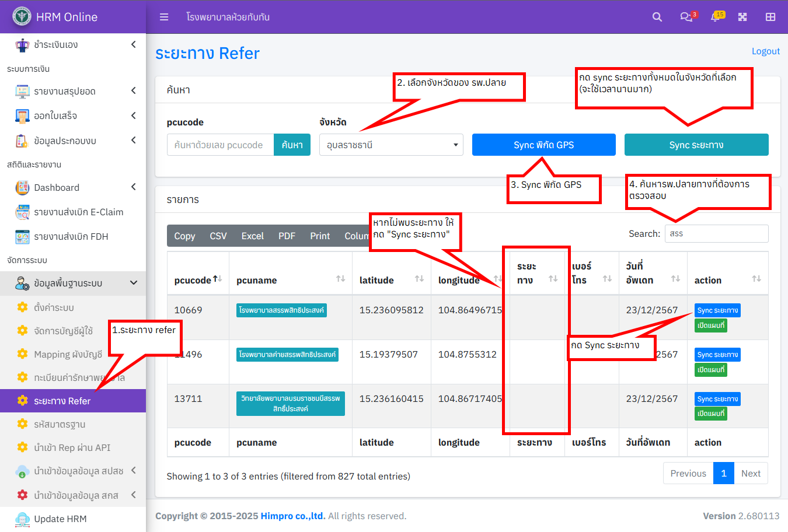Collapse the sidebar with the hamburger icon
The image size is (788, 532).
tap(164, 17)
